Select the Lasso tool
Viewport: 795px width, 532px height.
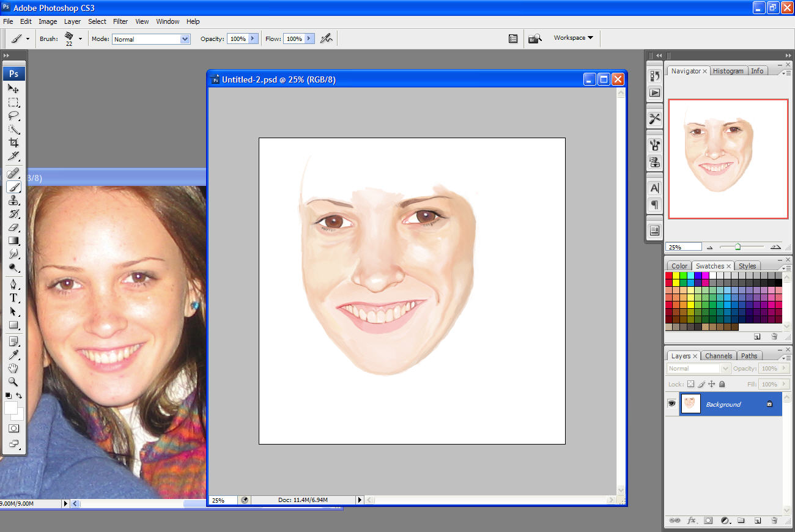tap(13, 116)
